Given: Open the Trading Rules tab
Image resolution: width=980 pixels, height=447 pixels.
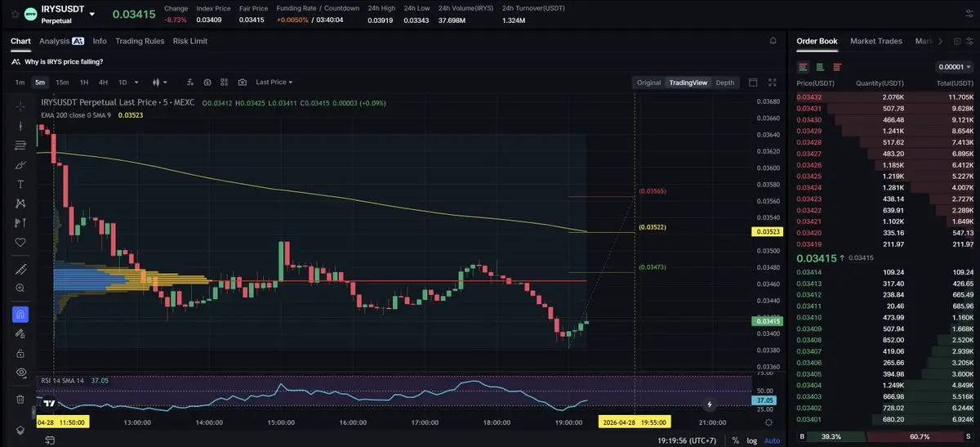Looking at the screenshot, I should (x=140, y=41).
